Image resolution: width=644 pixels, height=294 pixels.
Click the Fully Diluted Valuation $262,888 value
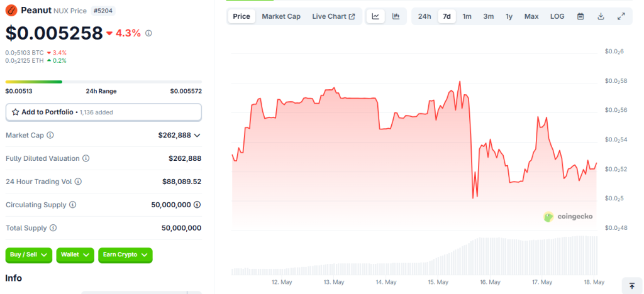186,158
